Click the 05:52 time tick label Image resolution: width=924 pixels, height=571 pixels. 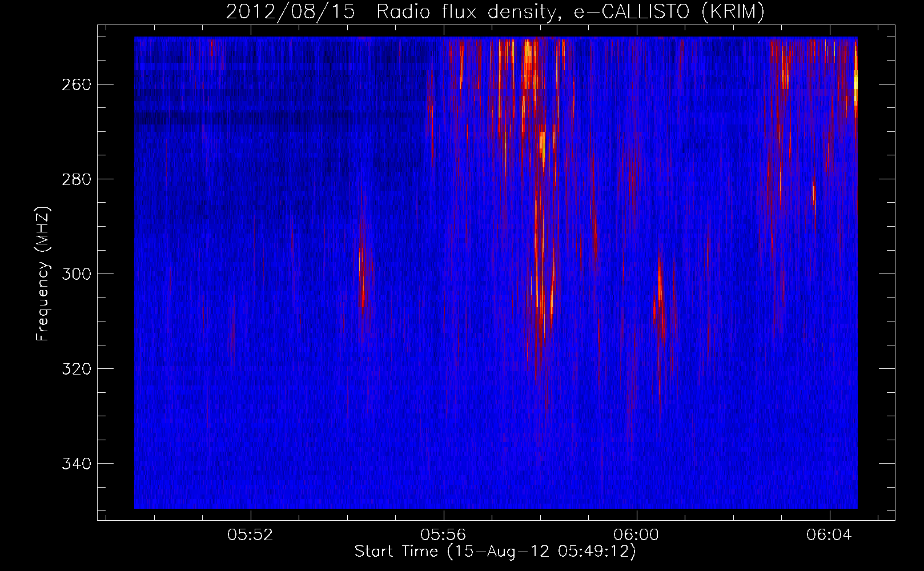[x=250, y=535]
